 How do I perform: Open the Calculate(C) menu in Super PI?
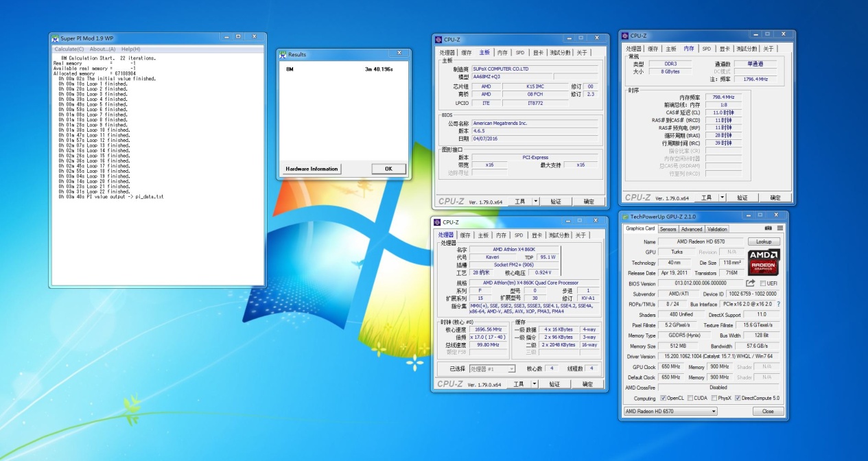(x=69, y=49)
